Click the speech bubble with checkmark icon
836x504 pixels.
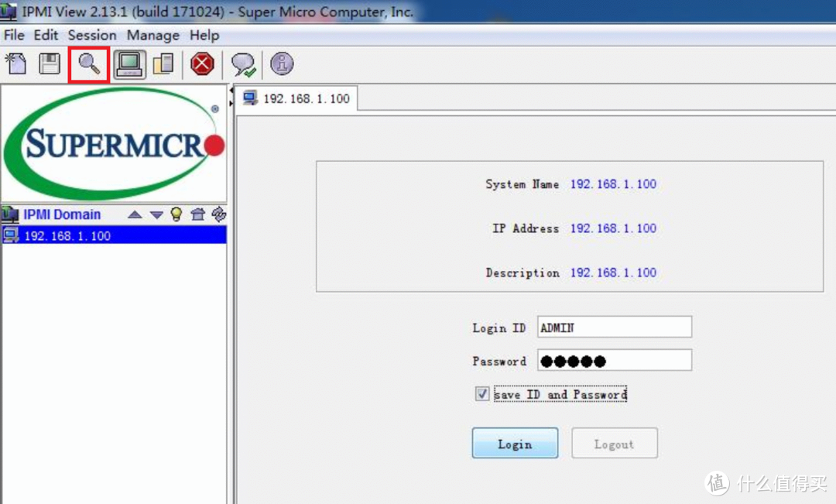(243, 64)
